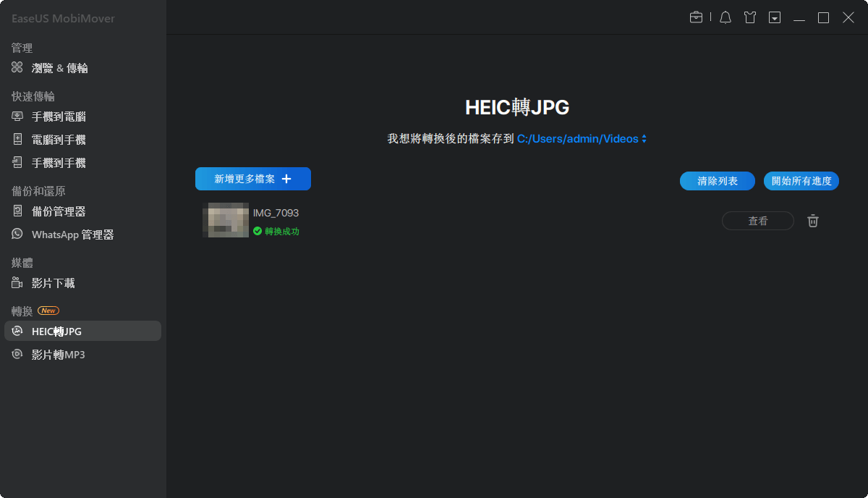Open the toolkit briefcase icon in titlebar

(x=696, y=17)
